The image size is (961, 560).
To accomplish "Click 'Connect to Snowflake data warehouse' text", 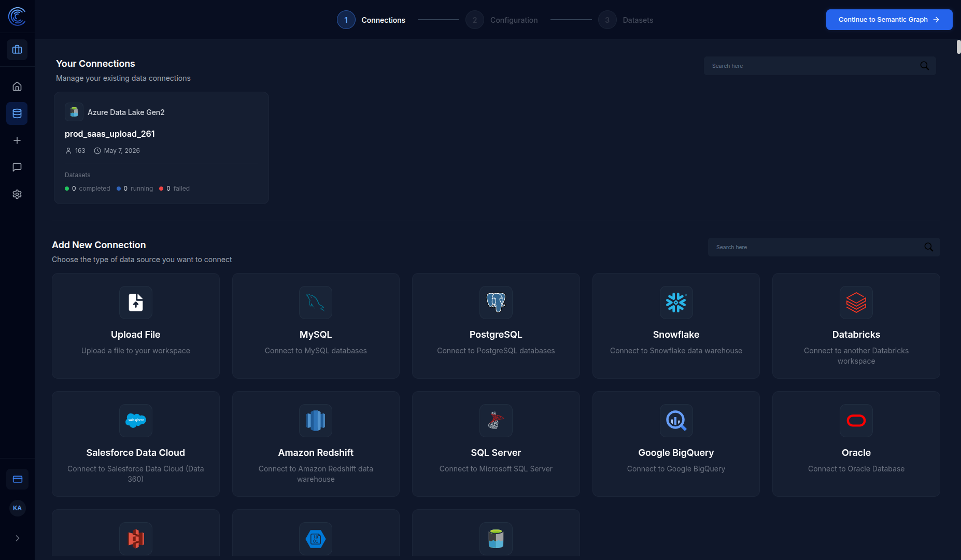I will tap(676, 351).
